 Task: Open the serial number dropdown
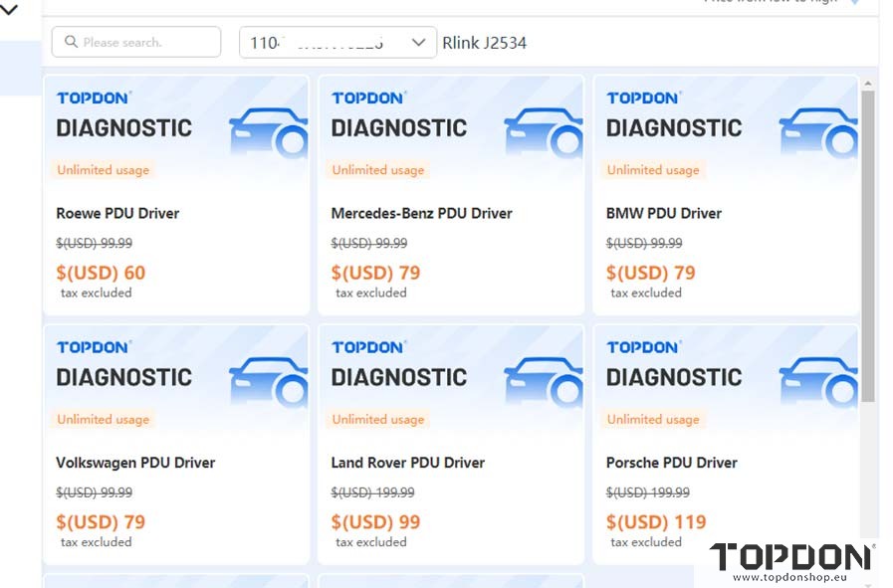337,42
